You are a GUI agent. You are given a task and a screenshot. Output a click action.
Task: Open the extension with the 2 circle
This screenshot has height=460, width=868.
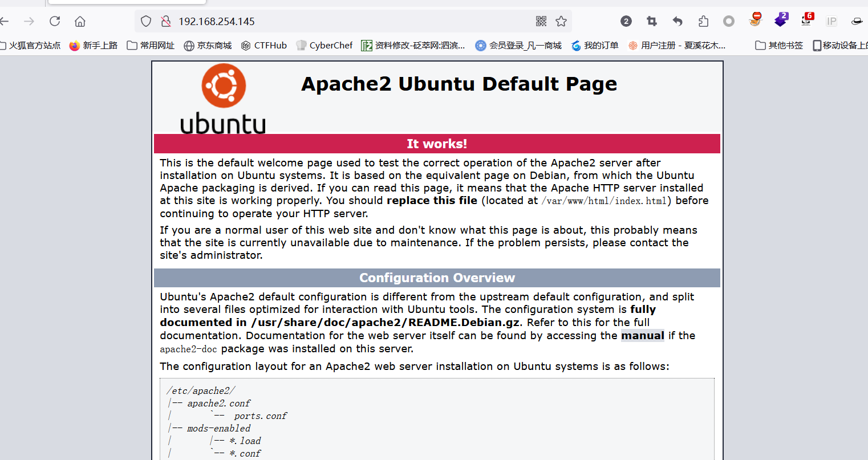[x=626, y=21]
